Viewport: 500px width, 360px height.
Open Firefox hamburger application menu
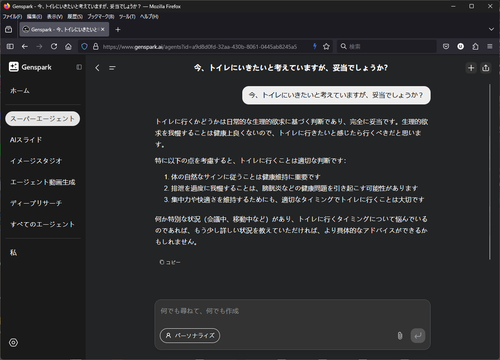[x=490, y=47]
